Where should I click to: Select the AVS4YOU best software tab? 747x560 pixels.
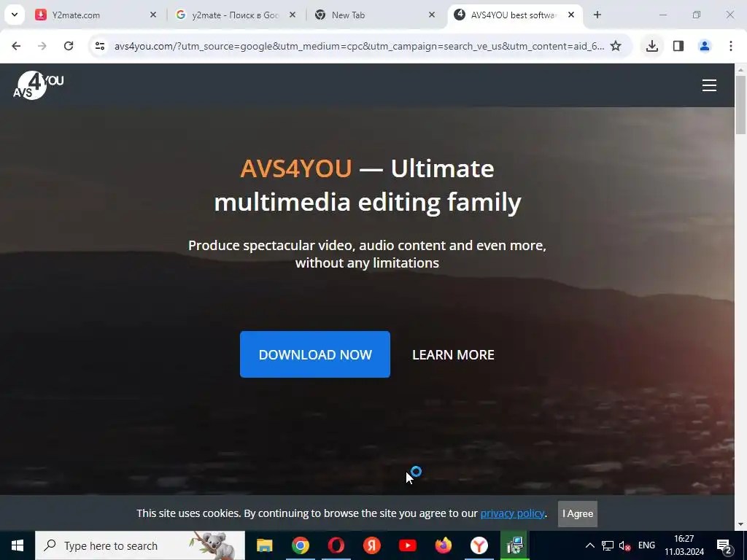513,15
